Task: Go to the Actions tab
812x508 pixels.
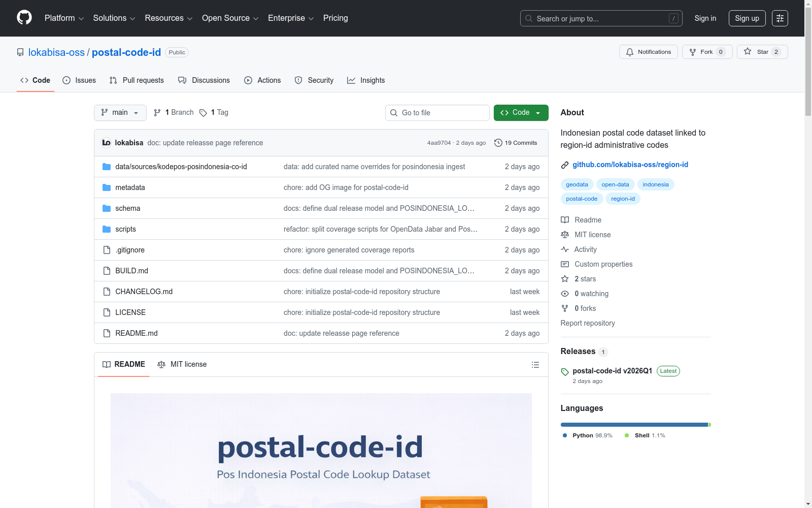Action: coord(262,80)
